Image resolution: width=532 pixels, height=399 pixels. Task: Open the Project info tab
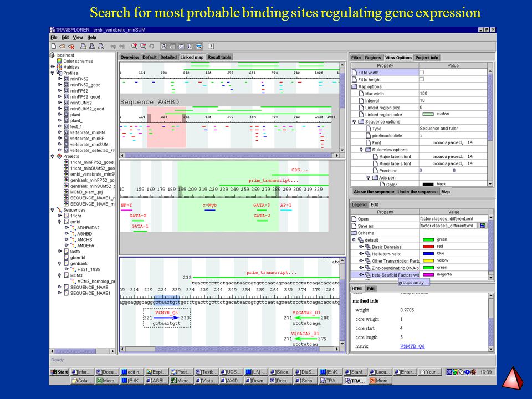click(x=427, y=58)
